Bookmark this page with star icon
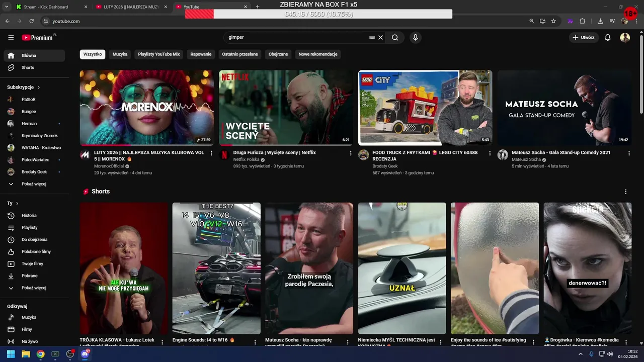This screenshot has height=362, width=644. (553, 21)
